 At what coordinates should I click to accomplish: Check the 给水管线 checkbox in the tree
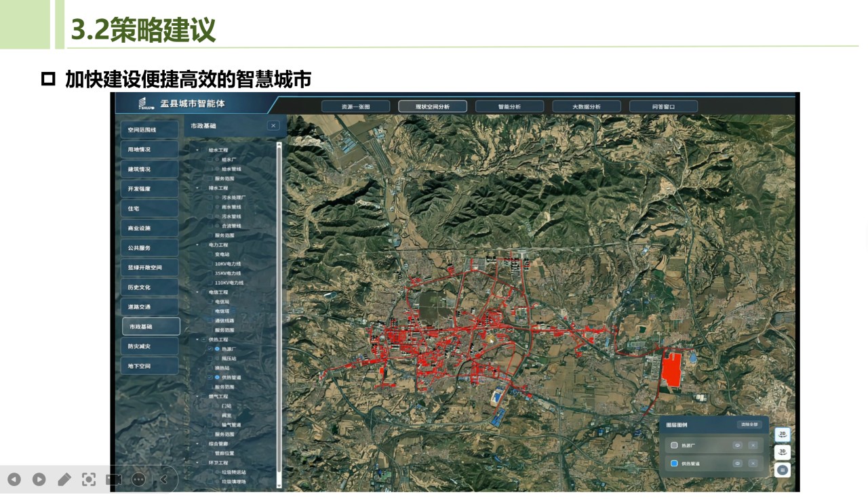point(210,169)
